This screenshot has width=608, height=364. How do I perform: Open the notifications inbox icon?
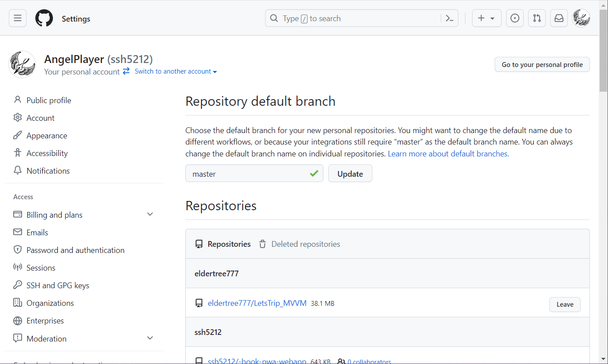[x=559, y=19]
